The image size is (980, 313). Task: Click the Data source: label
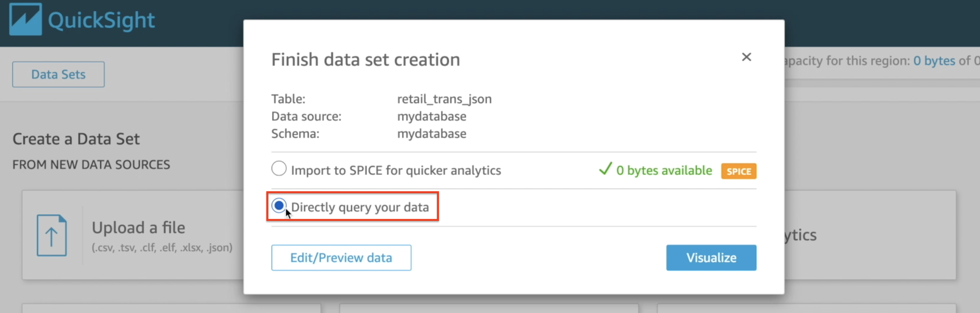[306, 117]
